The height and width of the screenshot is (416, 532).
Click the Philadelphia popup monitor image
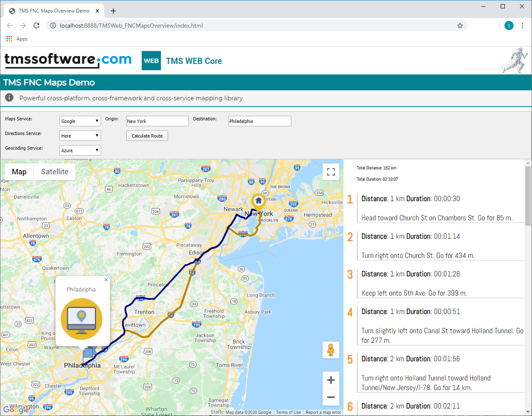[81, 319]
